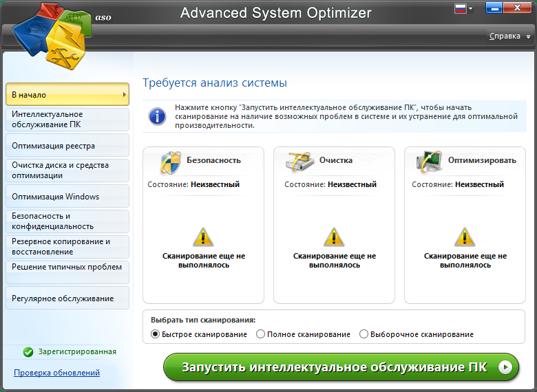Select Полное сканирование radio button

pos(261,334)
